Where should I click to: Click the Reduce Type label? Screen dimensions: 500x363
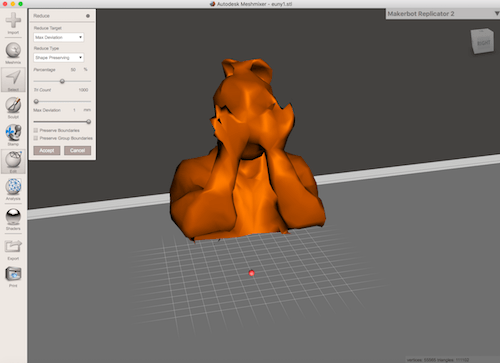click(x=46, y=48)
